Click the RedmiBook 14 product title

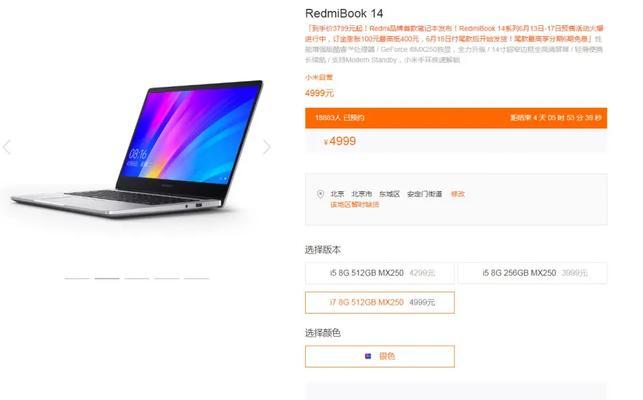pos(344,14)
